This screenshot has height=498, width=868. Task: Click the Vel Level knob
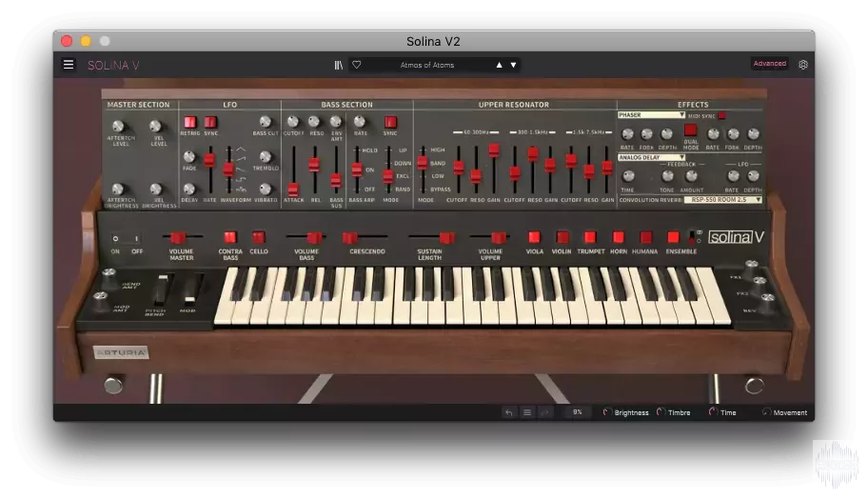pyautogui.click(x=155, y=127)
